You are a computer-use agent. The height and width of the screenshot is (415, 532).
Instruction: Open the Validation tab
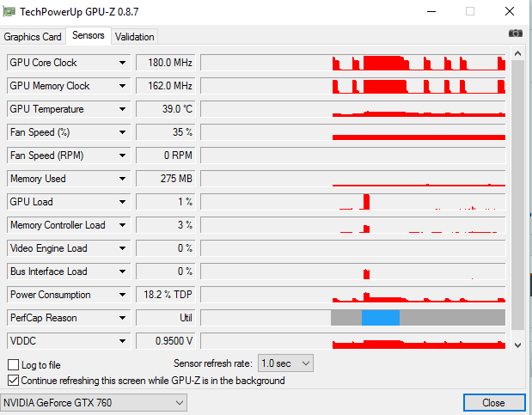[134, 37]
